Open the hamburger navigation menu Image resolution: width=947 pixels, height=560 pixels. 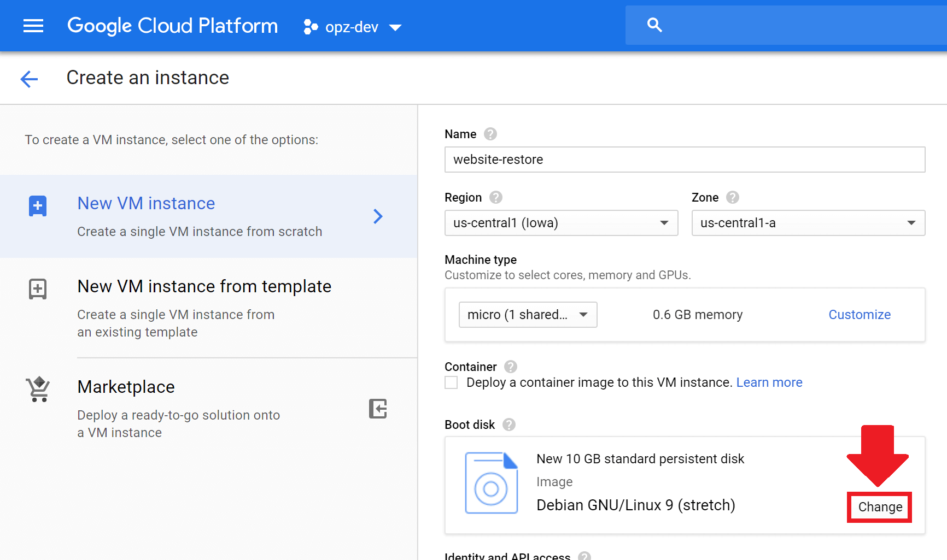click(x=33, y=26)
